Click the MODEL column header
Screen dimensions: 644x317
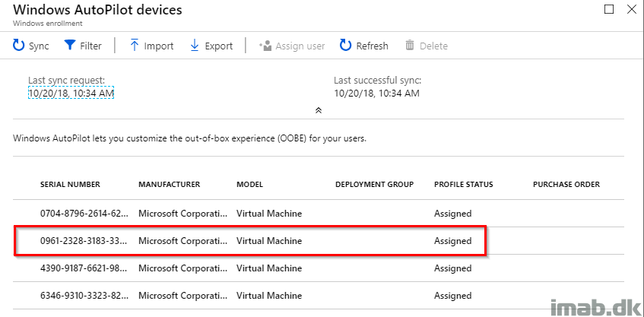[x=249, y=185]
